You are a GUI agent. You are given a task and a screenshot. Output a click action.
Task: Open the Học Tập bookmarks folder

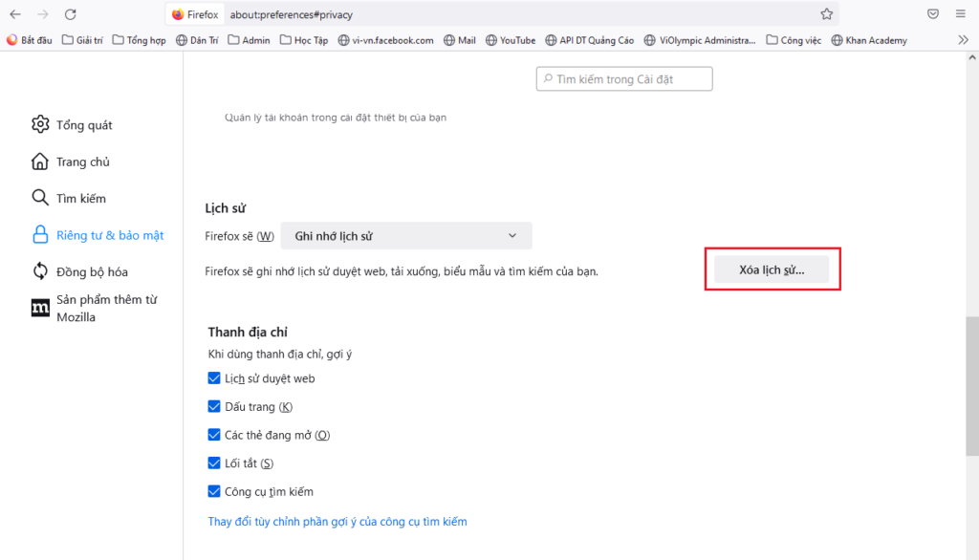point(304,40)
